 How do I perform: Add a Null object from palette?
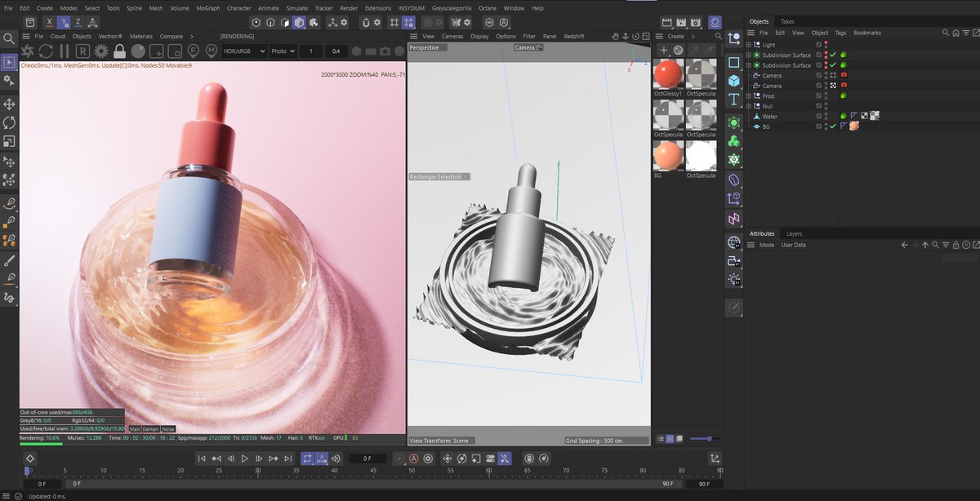tap(733, 38)
